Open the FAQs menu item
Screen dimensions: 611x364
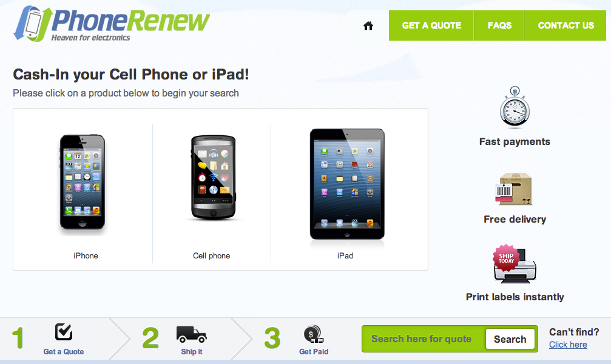499,25
